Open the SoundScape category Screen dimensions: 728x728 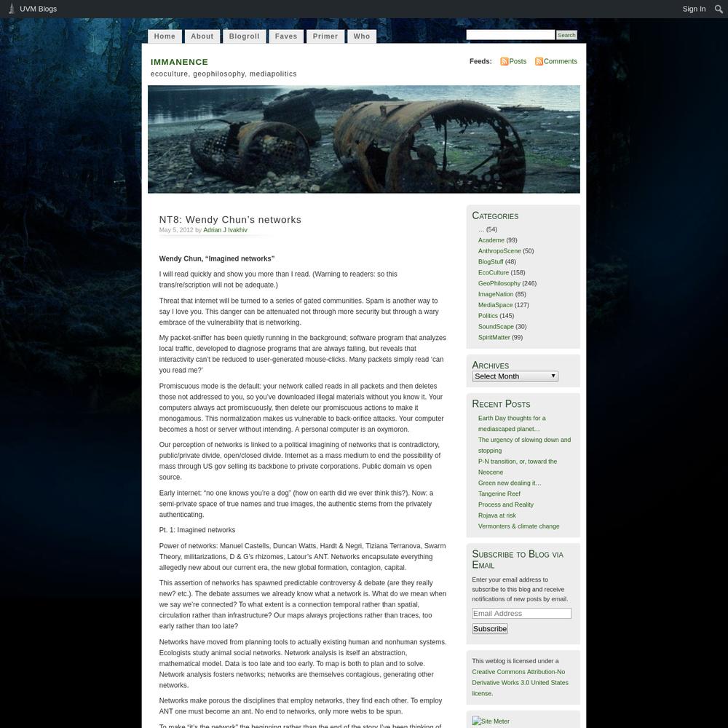tap(496, 326)
